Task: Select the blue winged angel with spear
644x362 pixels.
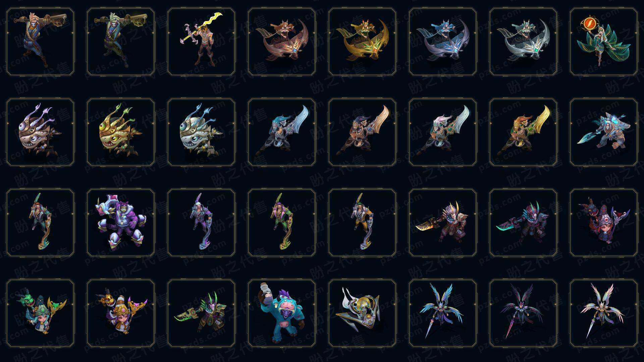Action: pos(443,313)
